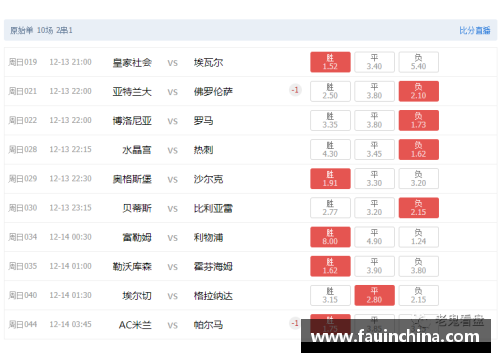
Task: Click home team 水晶宫
Action: [137, 150]
